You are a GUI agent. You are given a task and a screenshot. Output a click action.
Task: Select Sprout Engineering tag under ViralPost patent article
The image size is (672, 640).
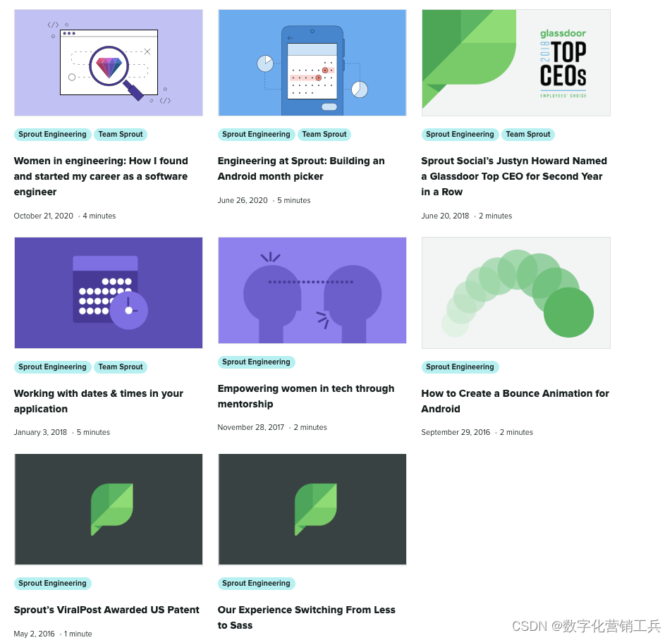click(x=52, y=584)
